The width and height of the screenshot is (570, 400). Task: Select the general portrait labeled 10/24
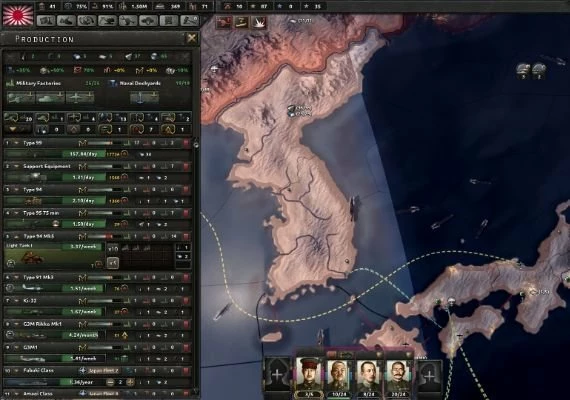(339, 376)
